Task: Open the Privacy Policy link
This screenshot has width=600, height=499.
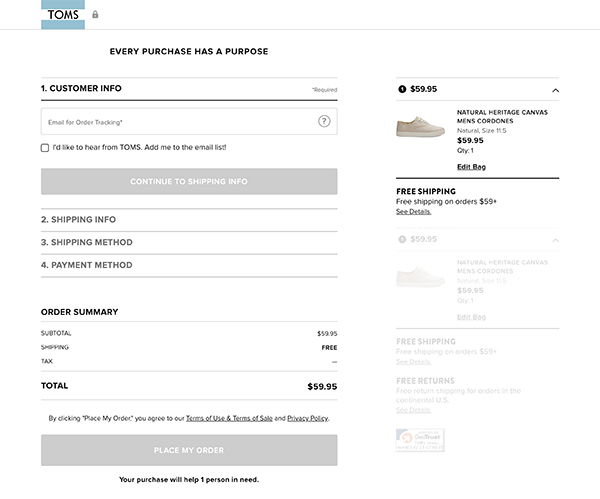Action: (307, 418)
